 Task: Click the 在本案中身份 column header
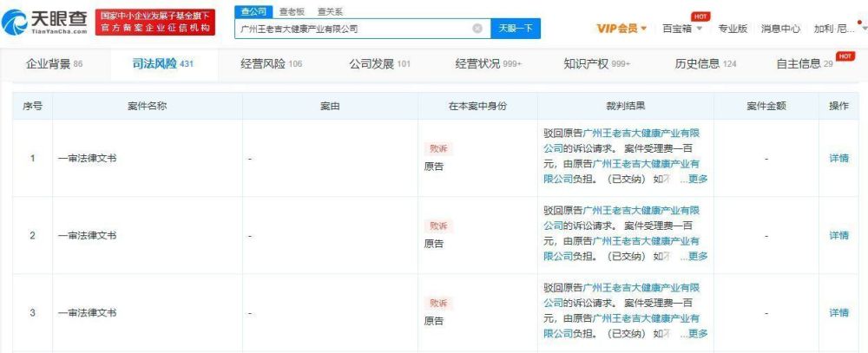coord(477,106)
